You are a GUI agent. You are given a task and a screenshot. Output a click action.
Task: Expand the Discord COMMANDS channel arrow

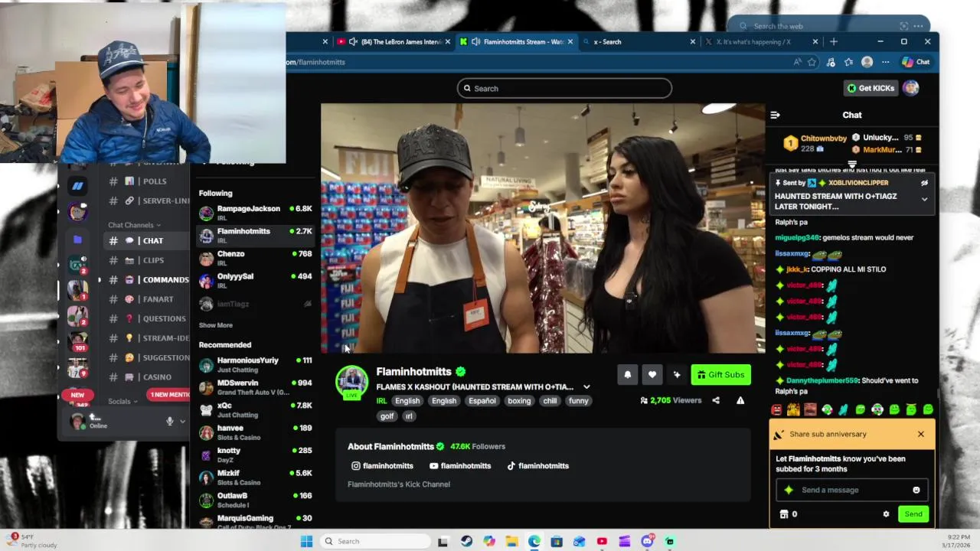tap(99, 280)
